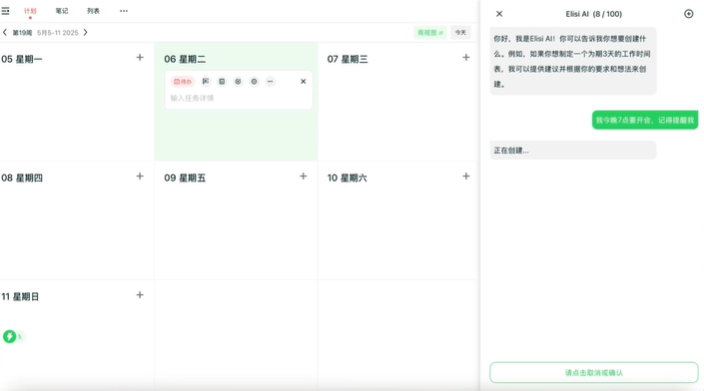Click the calendar date icon in task card
704x391 pixels.
pyautogui.click(x=222, y=81)
